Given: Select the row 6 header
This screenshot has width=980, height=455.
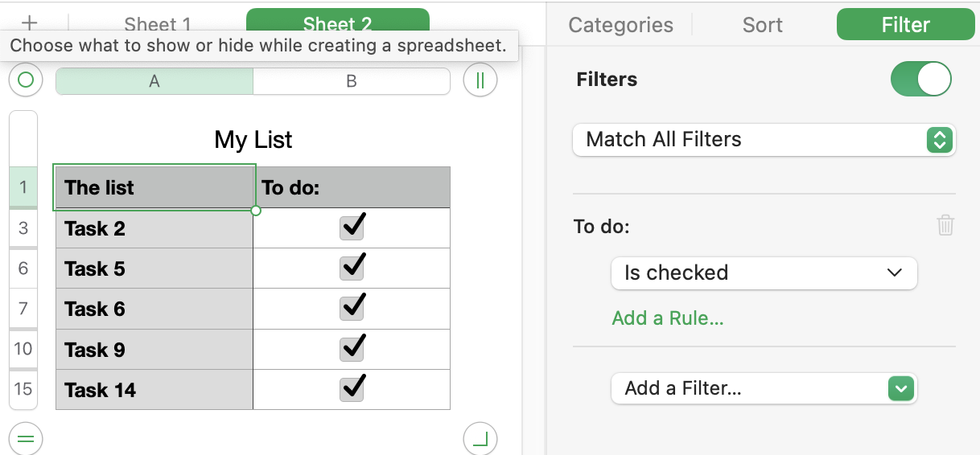Looking at the screenshot, I should (23, 268).
